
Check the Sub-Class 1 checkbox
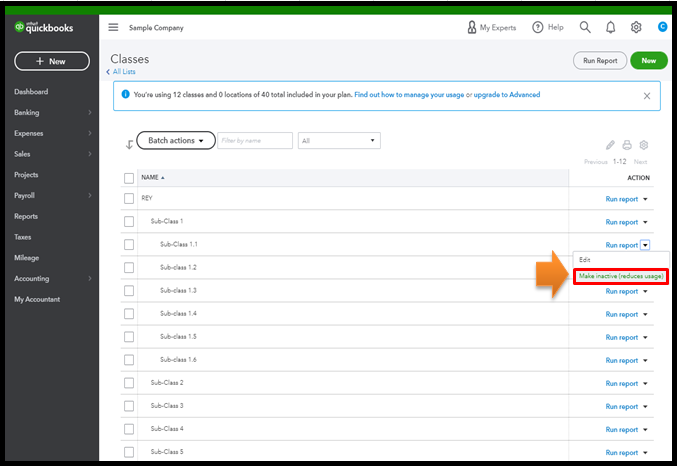tap(129, 222)
